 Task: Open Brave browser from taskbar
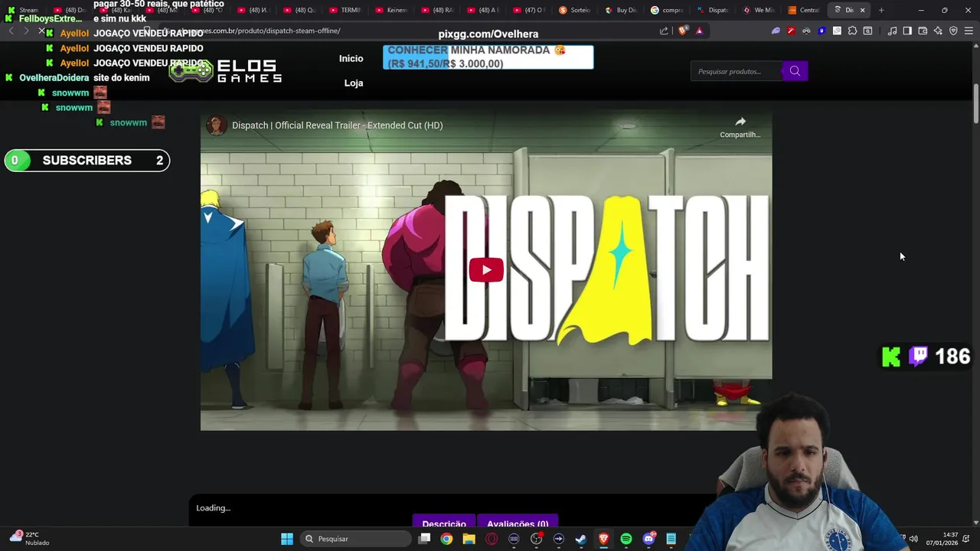[x=603, y=539]
